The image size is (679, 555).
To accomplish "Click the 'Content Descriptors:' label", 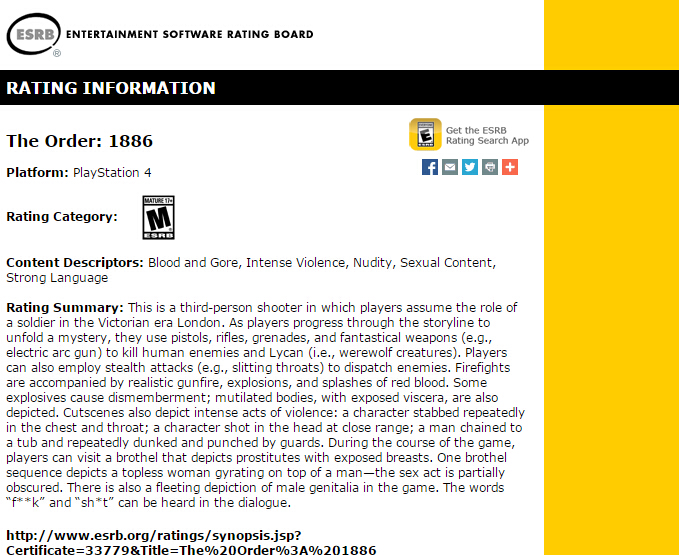I will [x=75, y=263].
